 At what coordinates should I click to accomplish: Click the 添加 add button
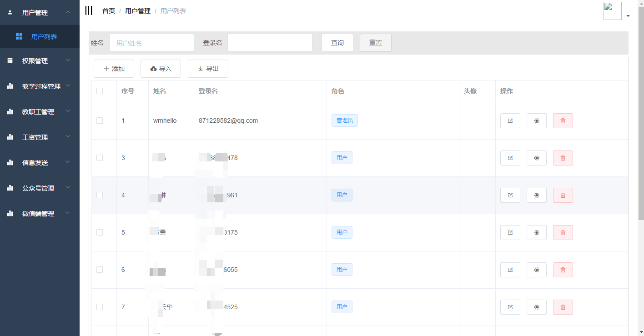114,69
